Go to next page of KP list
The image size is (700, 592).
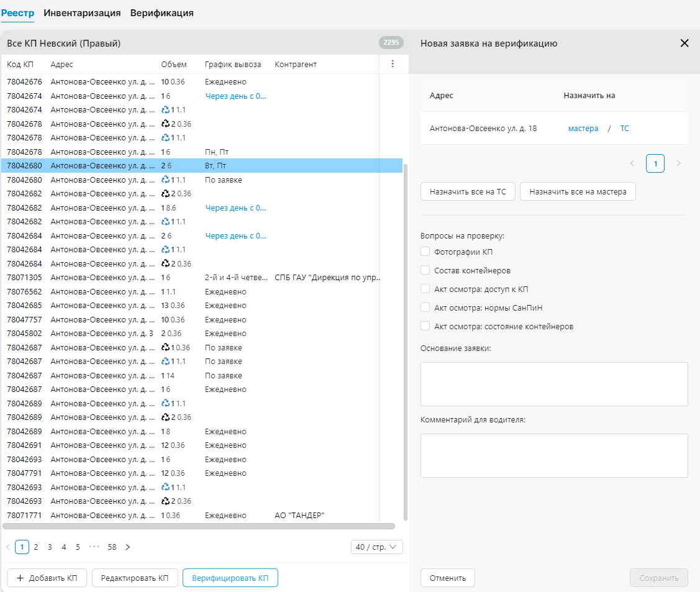(128, 547)
